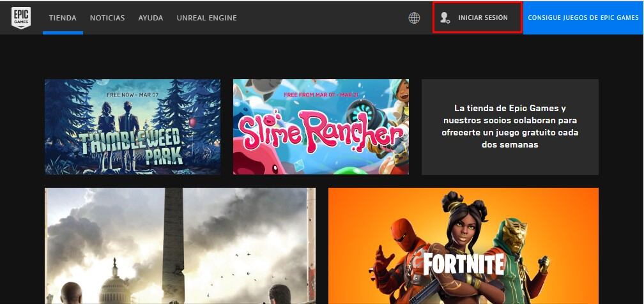Visit the Unreal Engine page
The image size is (644, 304).
click(x=206, y=18)
